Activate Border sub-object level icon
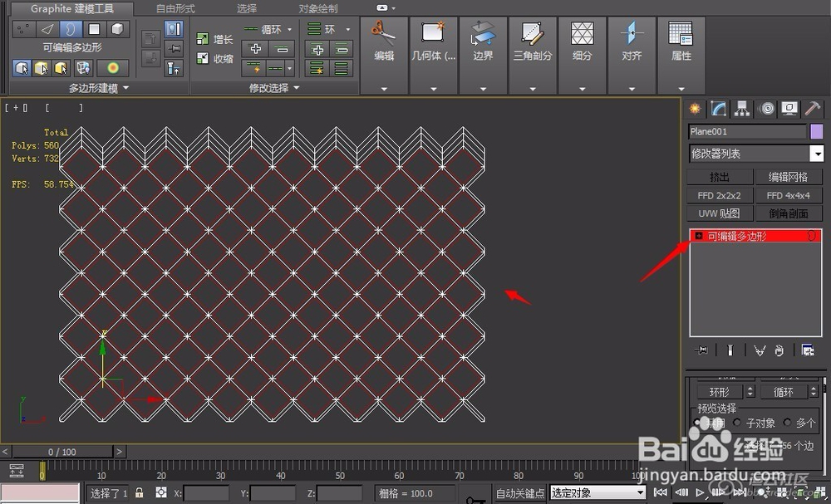Image resolution: width=831 pixels, height=504 pixels. click(x=71, y=29)
